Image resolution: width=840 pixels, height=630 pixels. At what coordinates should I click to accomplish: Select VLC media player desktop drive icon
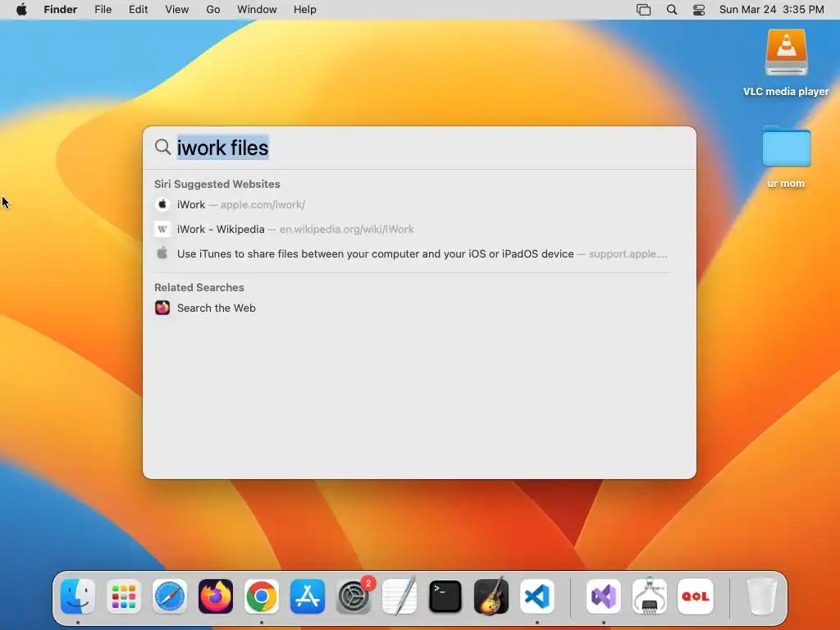coord(786,53)
